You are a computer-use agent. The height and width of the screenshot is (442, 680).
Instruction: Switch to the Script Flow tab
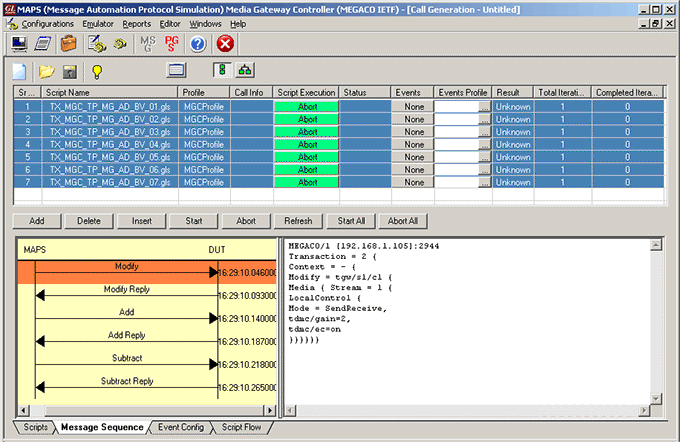pos(242,427)
